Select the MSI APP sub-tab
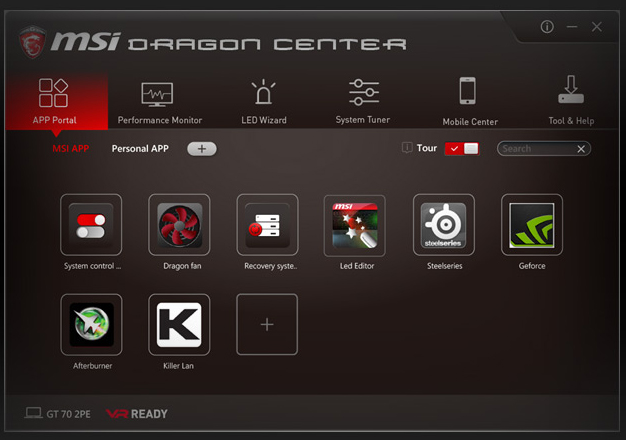 (x=71, y=149)
